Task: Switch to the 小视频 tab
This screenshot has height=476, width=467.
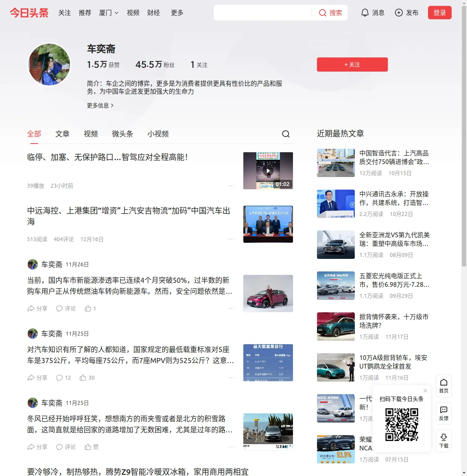Action: coord(158,134)
